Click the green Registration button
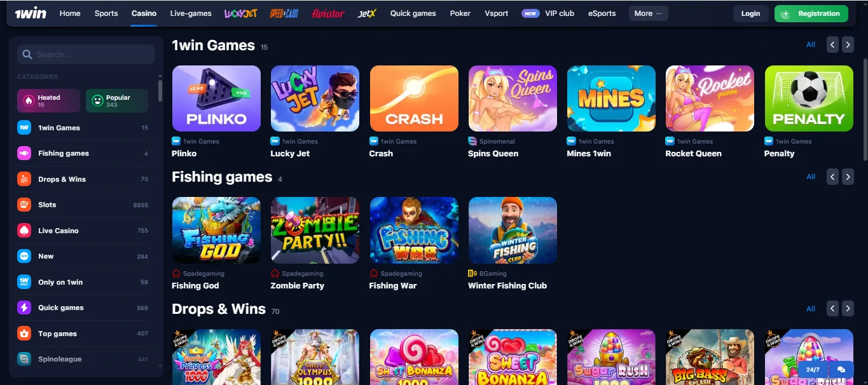868x385 pixels. (x=811, y=13)
